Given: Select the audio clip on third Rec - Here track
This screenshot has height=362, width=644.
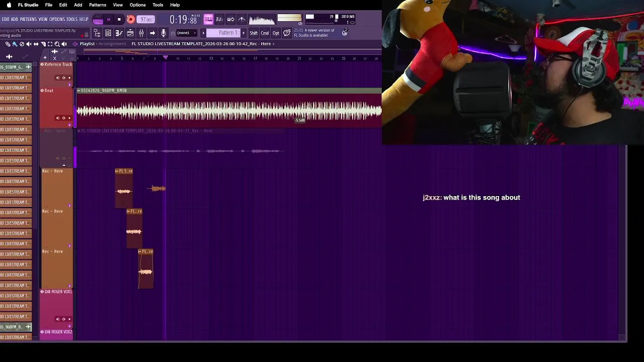Looking at the screenshot, I should point(145,269).
